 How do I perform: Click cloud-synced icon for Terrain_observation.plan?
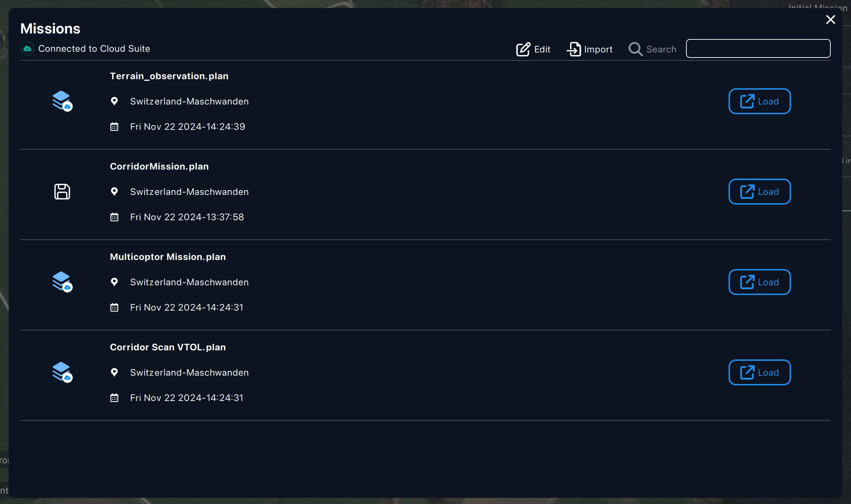(62, 101)
